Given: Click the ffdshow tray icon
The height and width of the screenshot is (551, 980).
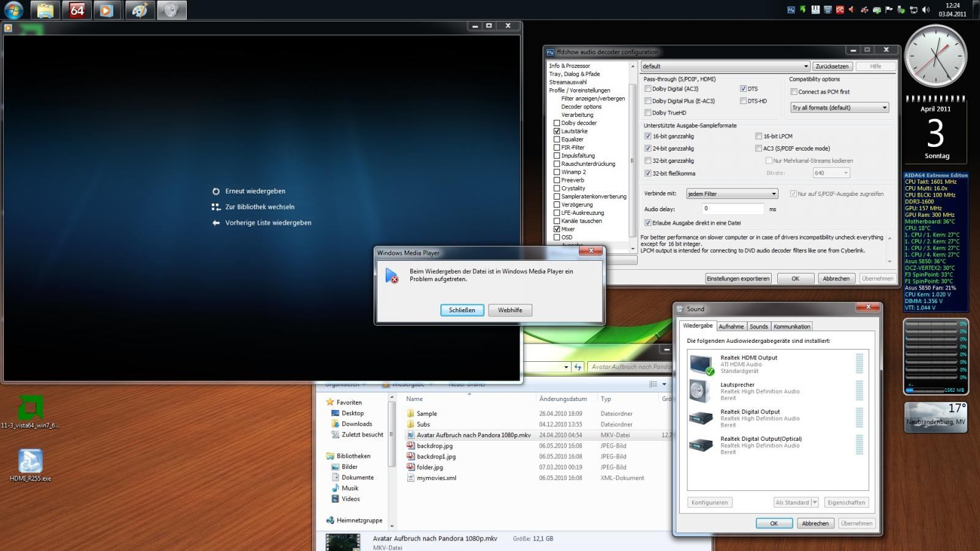Looking at the screenshot, I should coord(791,10).
